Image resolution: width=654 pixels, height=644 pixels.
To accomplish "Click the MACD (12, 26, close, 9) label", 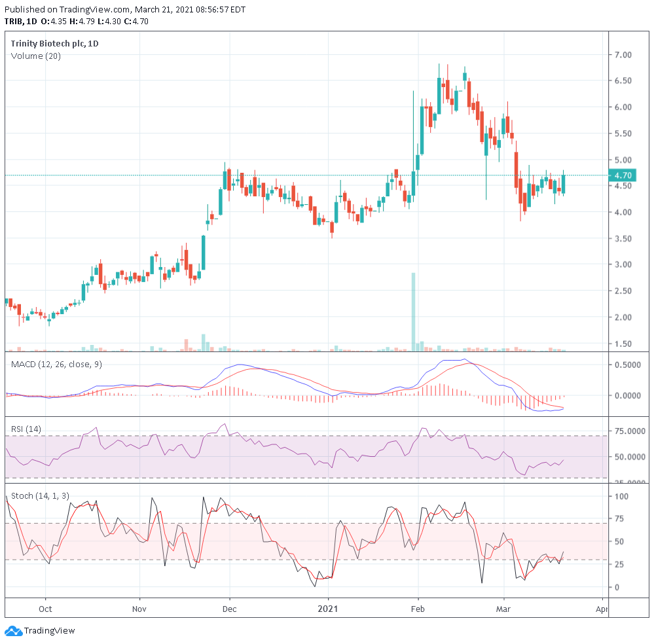I will (x=56, y=364).
